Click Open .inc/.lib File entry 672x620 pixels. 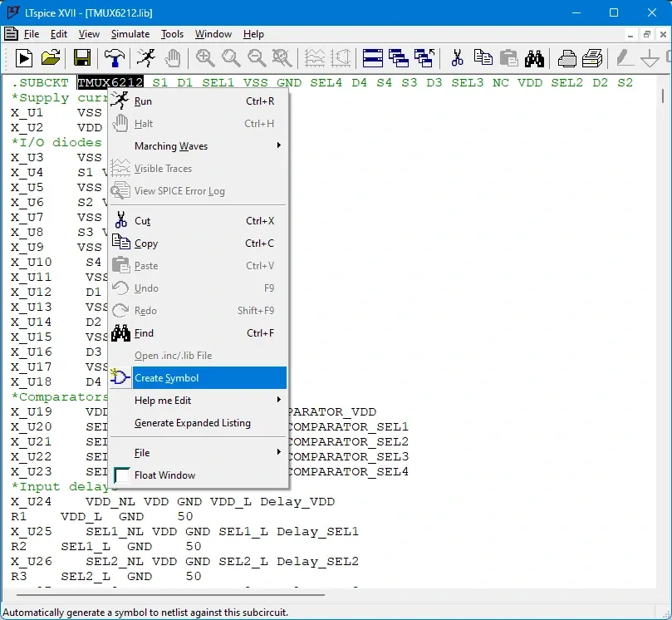pyautogui.click(x=199, y=356)
